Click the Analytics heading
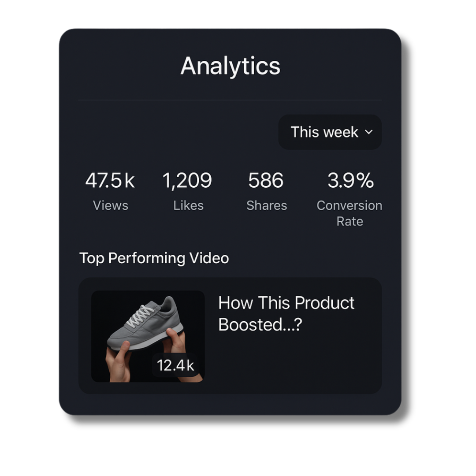This screenshot has width=476, height=476. (230, 66)
